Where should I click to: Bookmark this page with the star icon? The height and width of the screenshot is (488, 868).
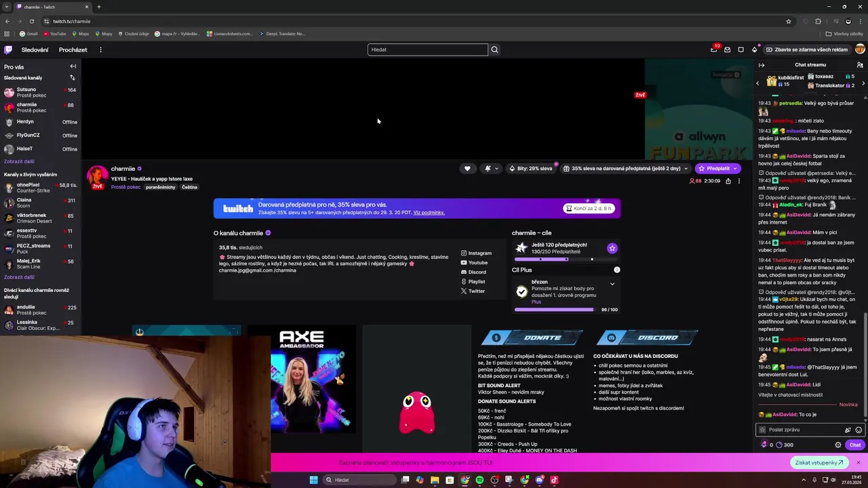[789, 21]
